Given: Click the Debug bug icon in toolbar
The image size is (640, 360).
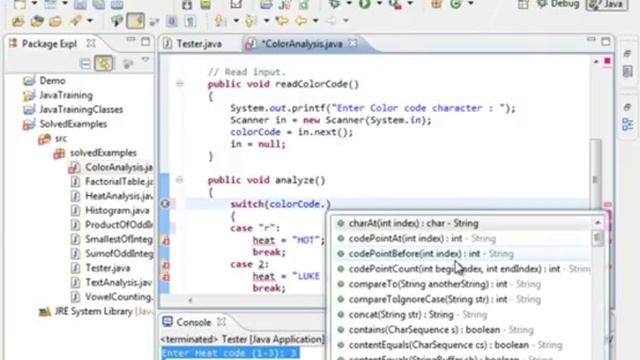Looking at the screenshot, I should click(x=335, y=4).
